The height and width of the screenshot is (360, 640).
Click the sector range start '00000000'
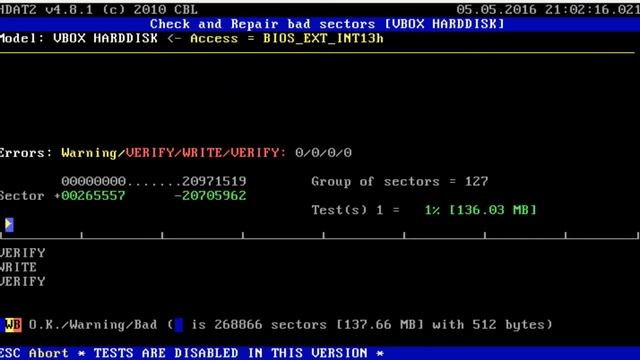pyautogui.click(x=93, y=181)
